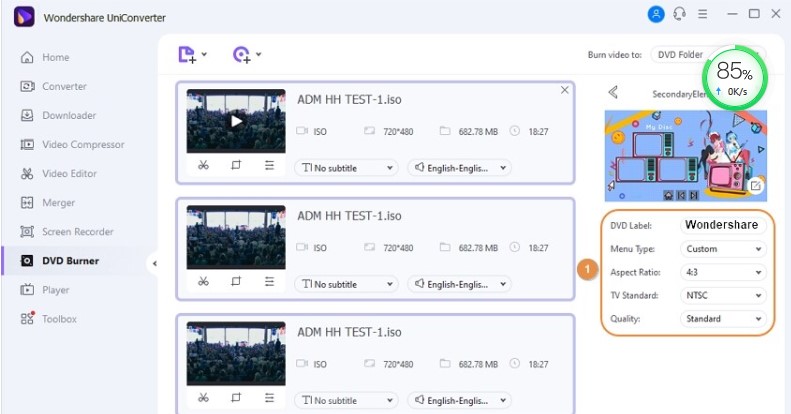Open second video's No subtitle dropdown
Viewport: 791px width, 414px height.
click(347, 284)
